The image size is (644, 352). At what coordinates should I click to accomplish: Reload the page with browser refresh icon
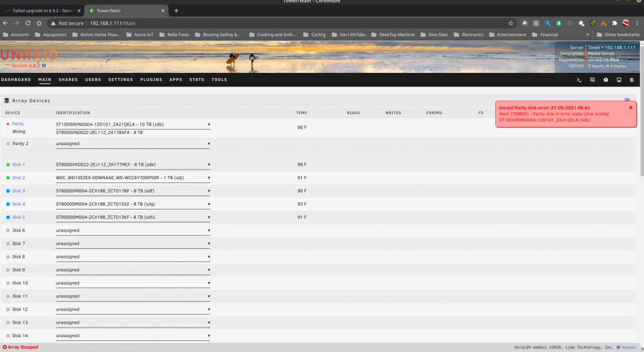click(28, 23)
